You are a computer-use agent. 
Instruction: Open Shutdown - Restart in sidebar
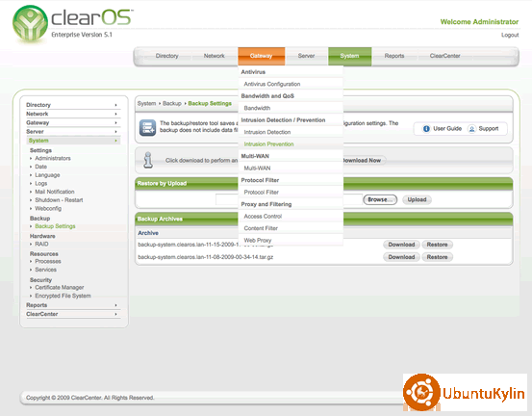pyautogui.click(x=59, y=200)
